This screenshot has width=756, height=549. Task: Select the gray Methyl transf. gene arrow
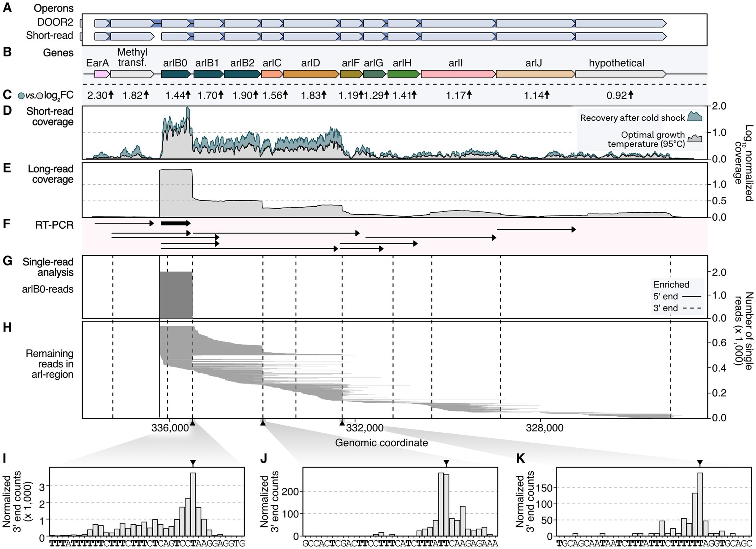132,74
